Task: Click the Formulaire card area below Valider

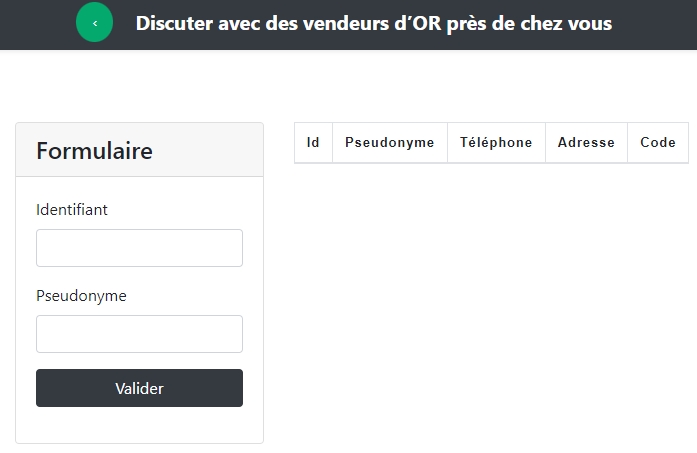Action: [x=139, y=425]
